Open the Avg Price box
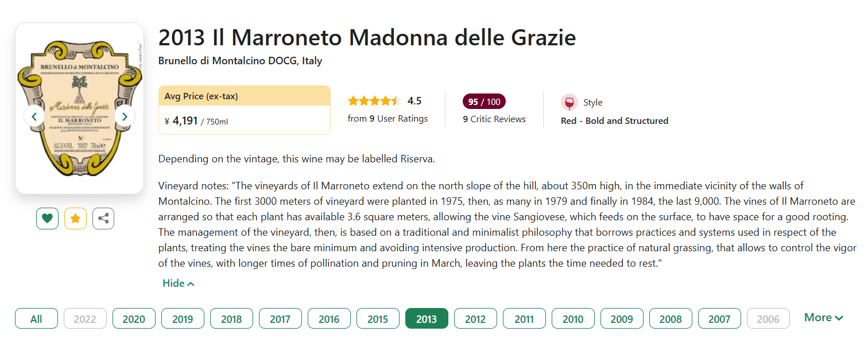 [244, 110]
